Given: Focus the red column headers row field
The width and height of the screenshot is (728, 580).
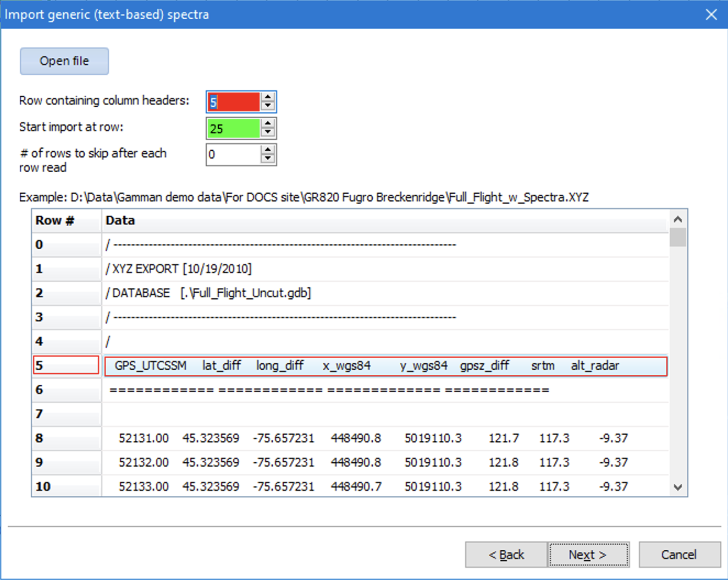Looking at the screenshot, I should 233,102.
